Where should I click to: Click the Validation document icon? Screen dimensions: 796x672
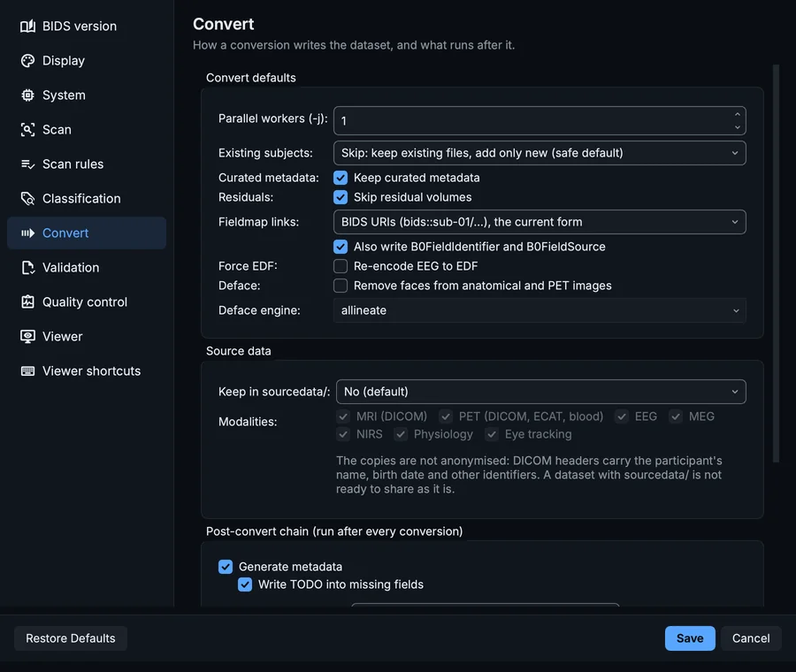[28, 268]
